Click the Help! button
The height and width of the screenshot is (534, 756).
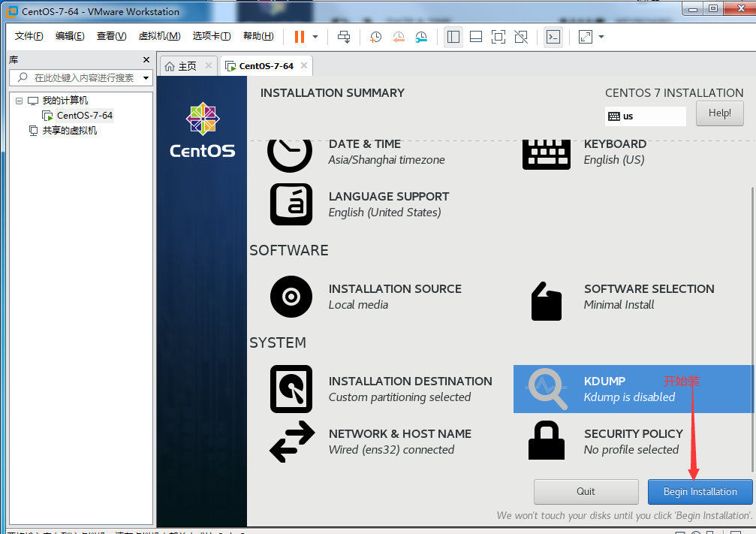click(x=719, y=113)
